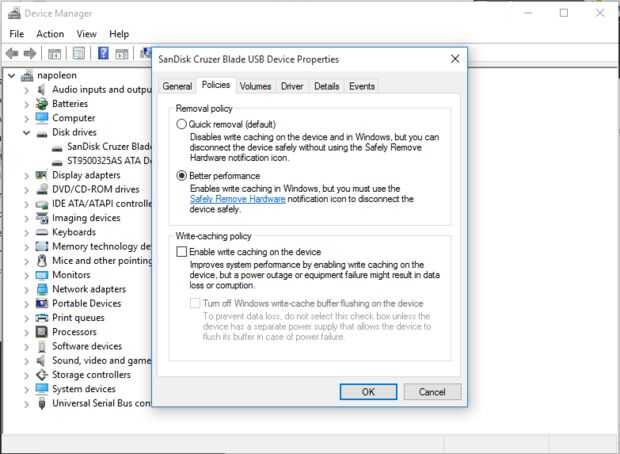The image size is (620, 454).
Task: Select the Better performance radio button
Action: (181, 176)
